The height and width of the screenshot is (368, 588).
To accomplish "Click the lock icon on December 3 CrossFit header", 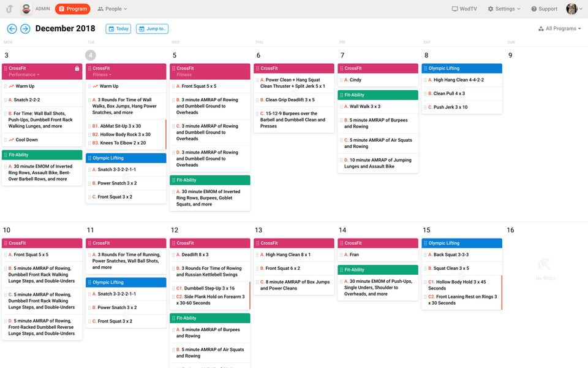I will 77,68.
